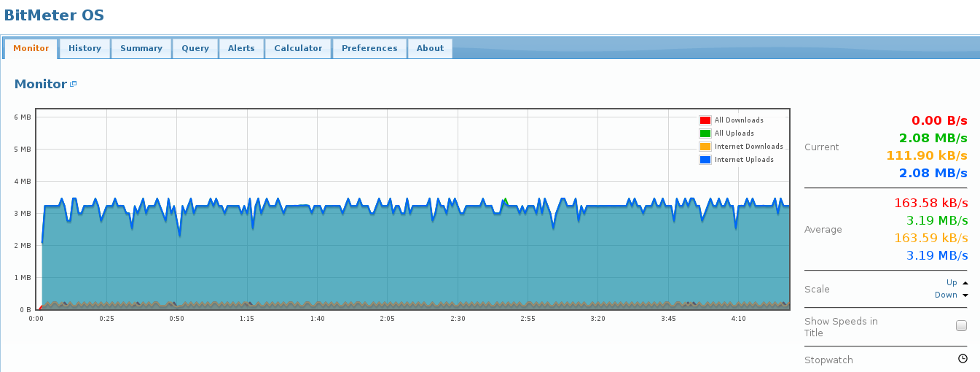Click the current blue 2.08 MB/s value

[933, 174]
